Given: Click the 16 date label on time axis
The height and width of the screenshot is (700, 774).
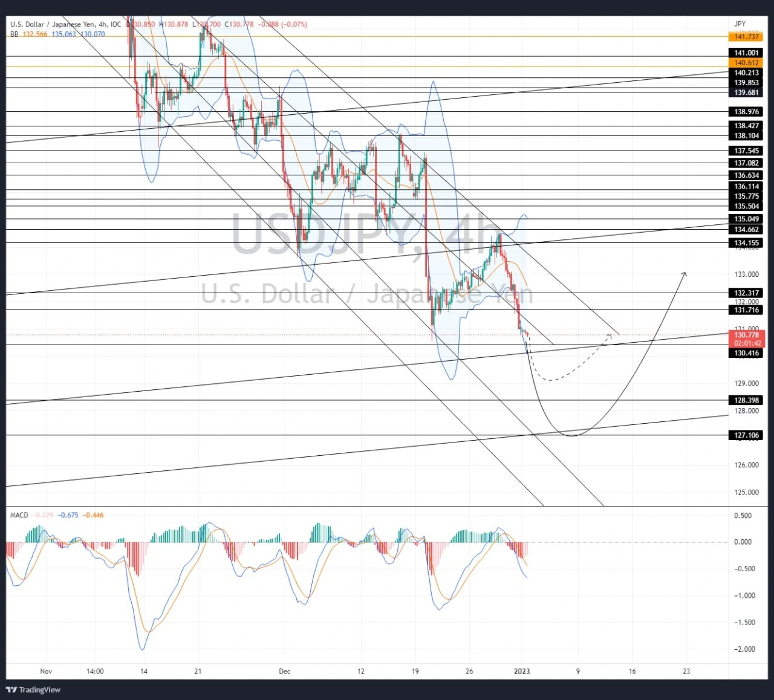Looking at the screenshot, I should click(x=632, y=671).
